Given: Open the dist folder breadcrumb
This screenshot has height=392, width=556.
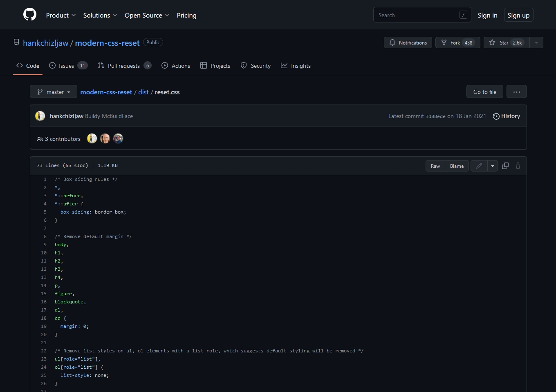Looking at the screenshot, I should tap(143, 92).
